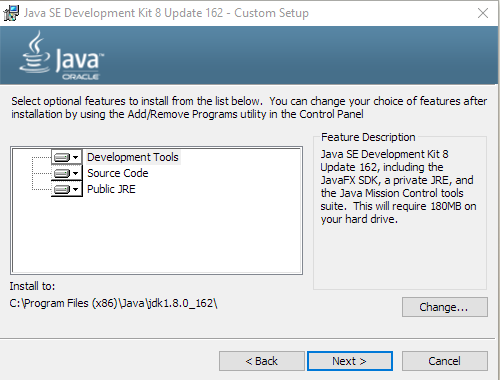This screenshot has width=500, height=380.
Task: Open the Development Tools install option dropdown arrow
Action: 76,157
